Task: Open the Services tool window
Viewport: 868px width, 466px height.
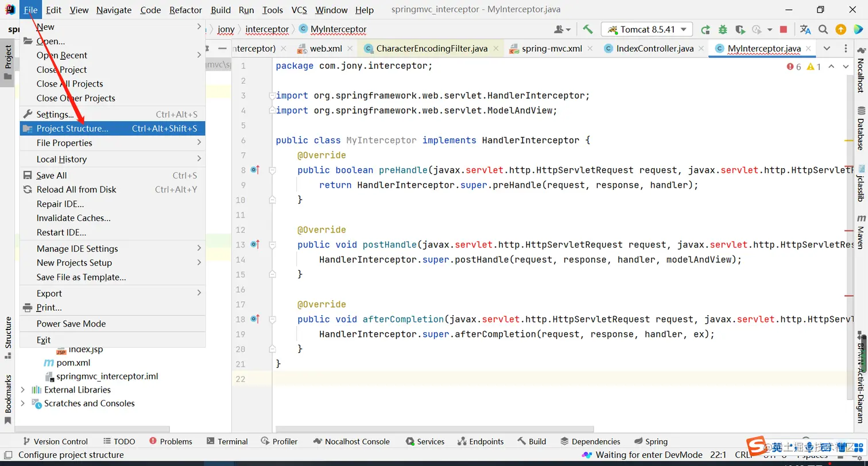Action: [x=425, y=441]
